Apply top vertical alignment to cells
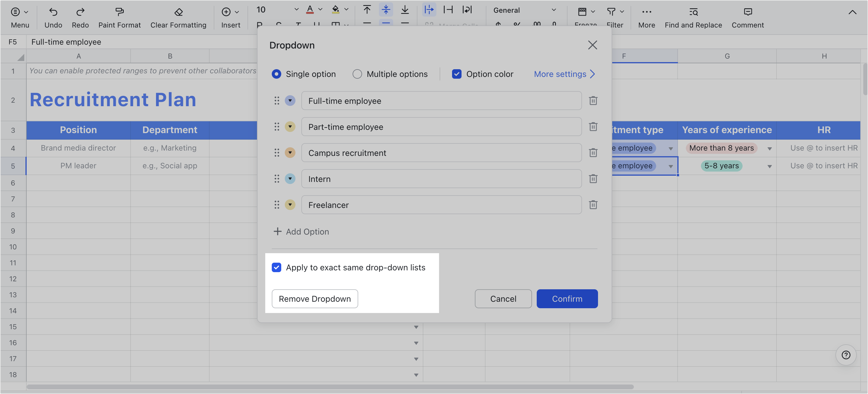This screenshot has height=394, width=868. 367,10
